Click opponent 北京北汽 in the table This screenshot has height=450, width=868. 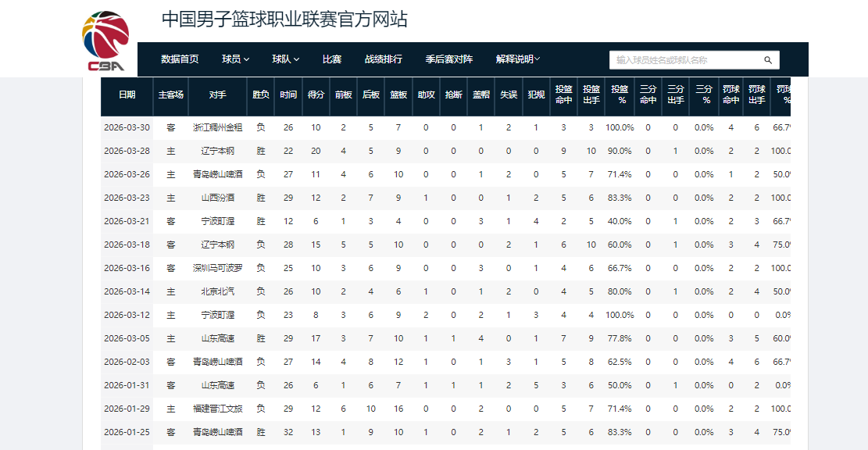click(x=217, y=291)
